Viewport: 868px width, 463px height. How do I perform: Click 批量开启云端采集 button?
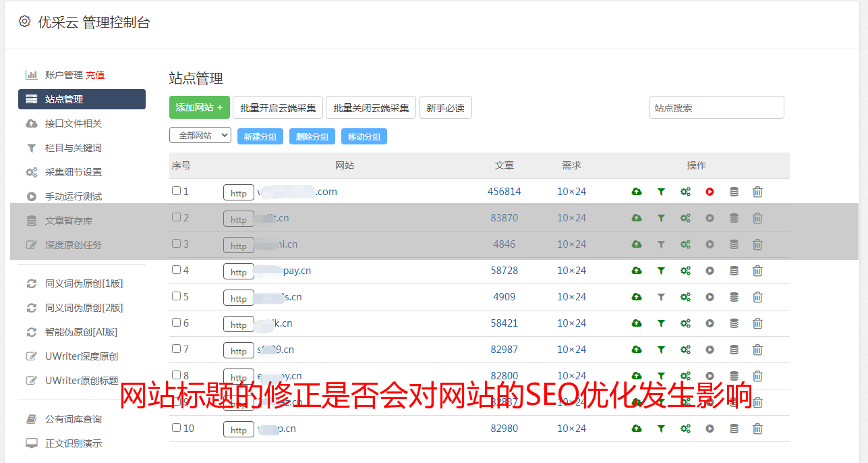pos(278,107)
